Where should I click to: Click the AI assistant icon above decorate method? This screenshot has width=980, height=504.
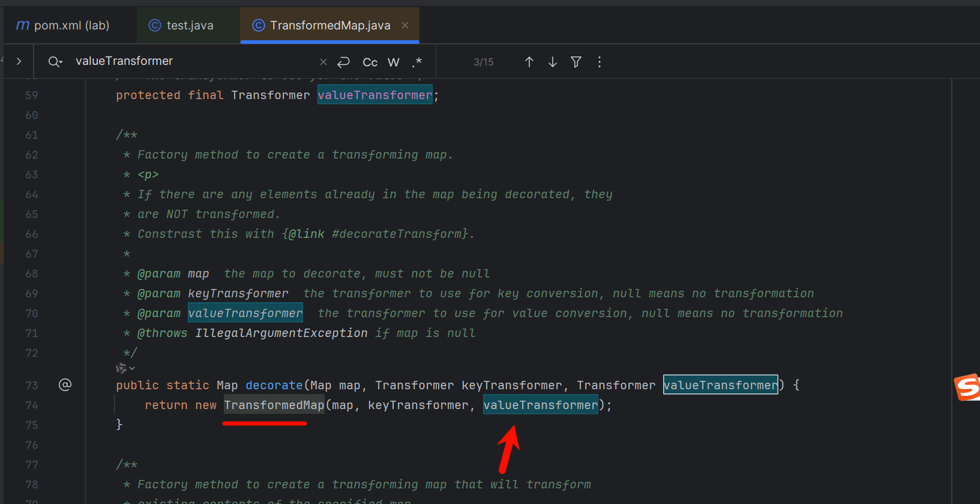(x=121, y=368)
